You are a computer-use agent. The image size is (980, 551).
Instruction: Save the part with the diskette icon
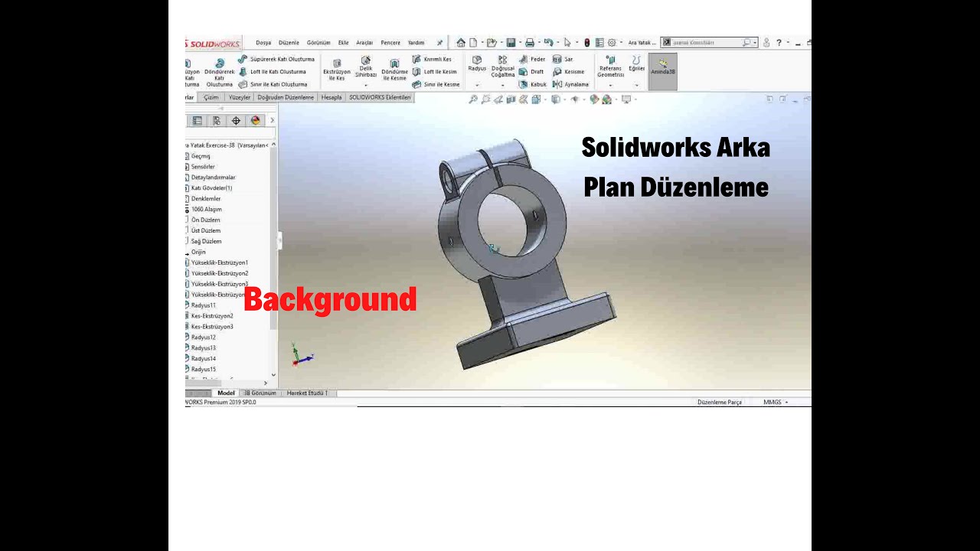tap(511, 43)
